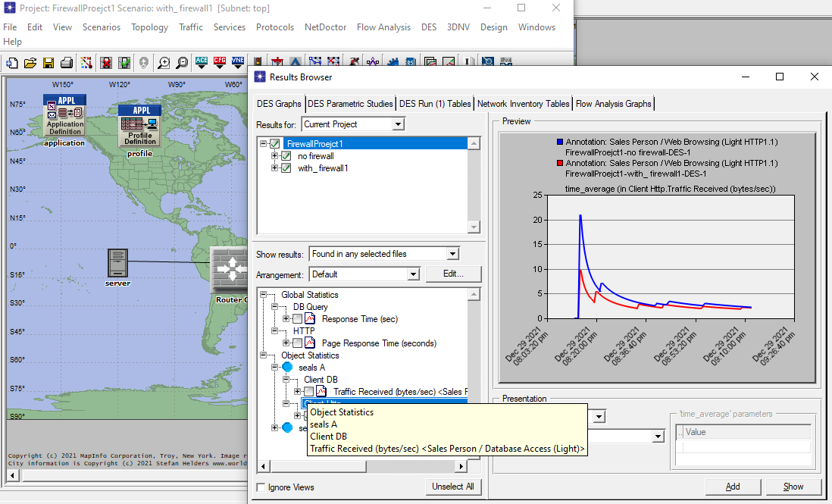Click the Client DB Traffic Received graph icon
832x504 pixels.
click(321, 392)
